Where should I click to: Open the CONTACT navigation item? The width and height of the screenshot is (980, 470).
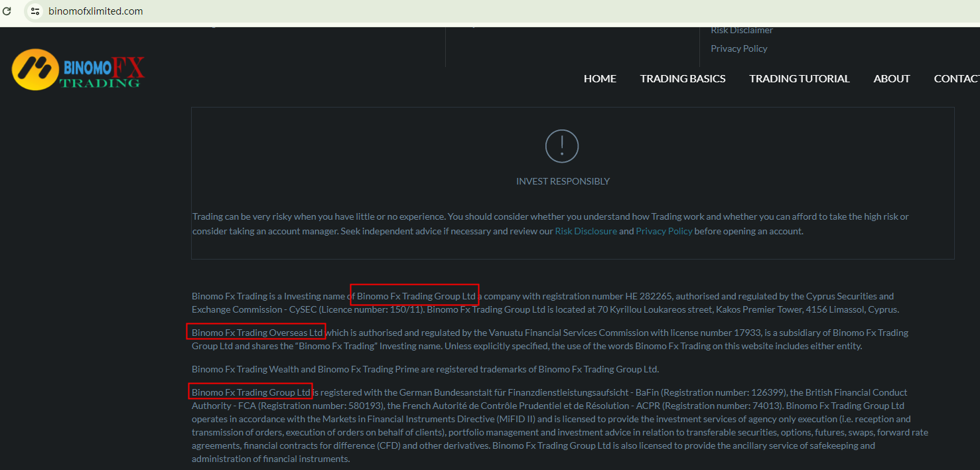[x=957, y=79]
